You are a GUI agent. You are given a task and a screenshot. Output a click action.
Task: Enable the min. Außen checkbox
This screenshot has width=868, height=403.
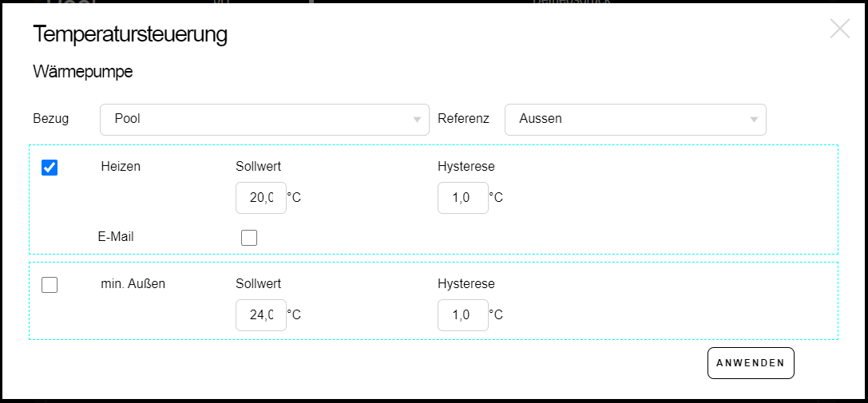(50, 285)
